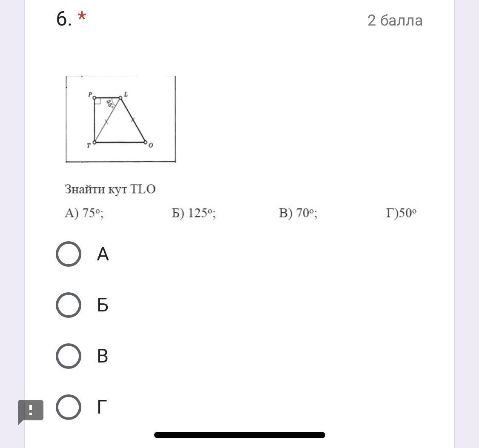Viewport: 479px width, 448px height.
Task: Tap the home indicator bar
Action: (x=240, y=435)
